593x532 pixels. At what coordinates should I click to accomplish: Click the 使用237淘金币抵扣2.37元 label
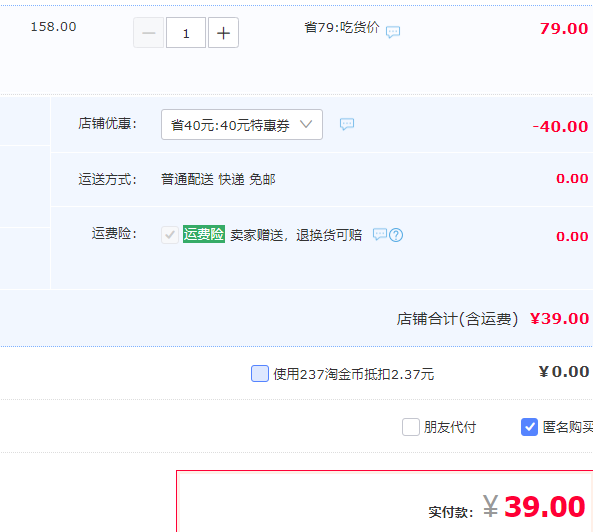[x=354, y=374]
